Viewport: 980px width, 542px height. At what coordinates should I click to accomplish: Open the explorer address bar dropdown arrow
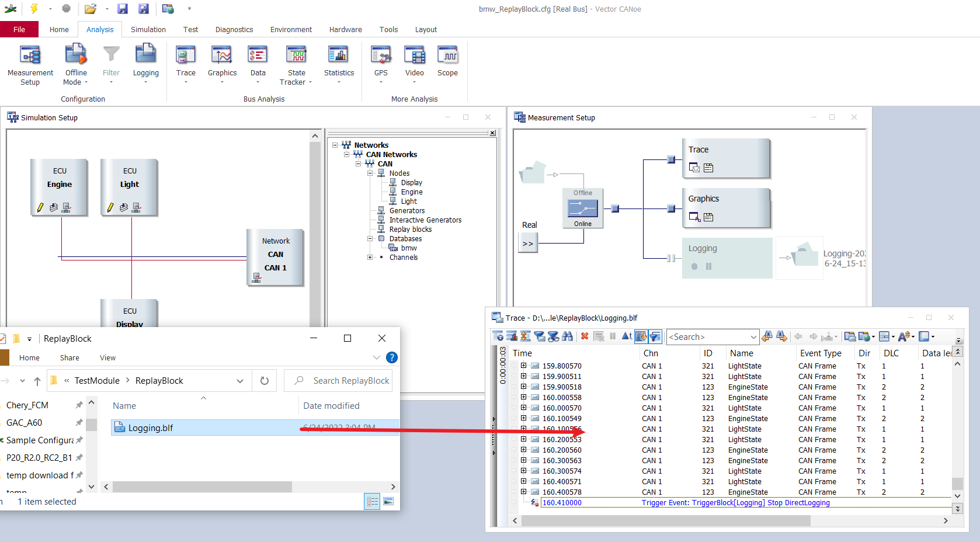(x=240, y=381)
